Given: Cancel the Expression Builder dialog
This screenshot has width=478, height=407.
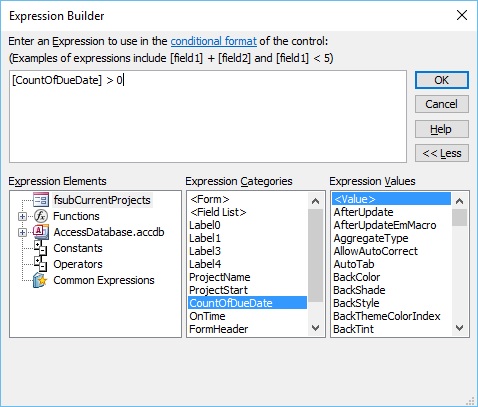Looking at the screenshot, I should pos(442,104).
